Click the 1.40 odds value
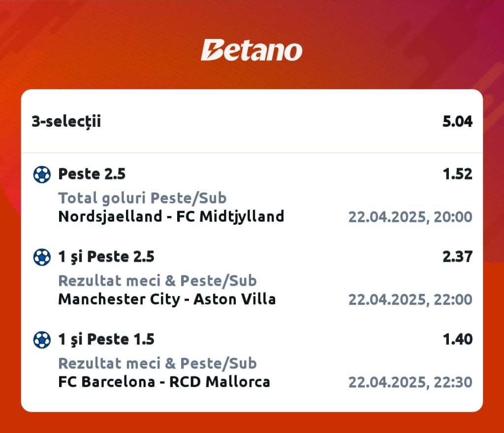 [x=458, y=339]
